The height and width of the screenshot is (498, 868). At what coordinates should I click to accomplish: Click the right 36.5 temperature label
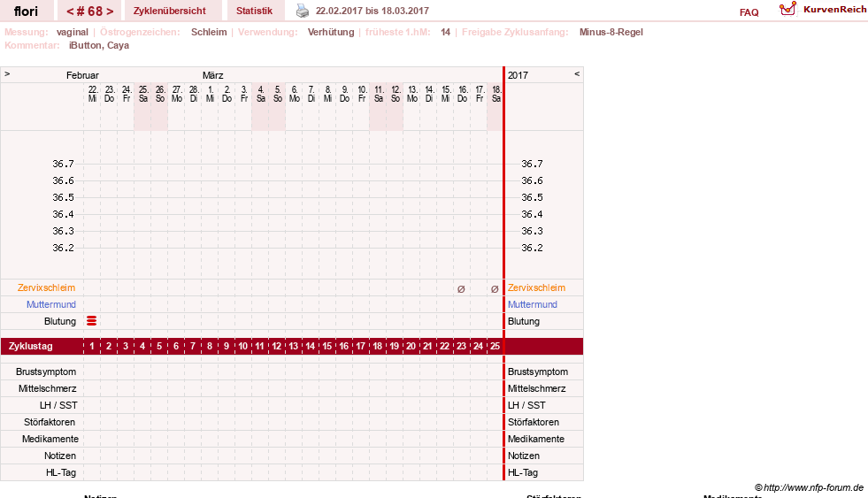point(532,197)
